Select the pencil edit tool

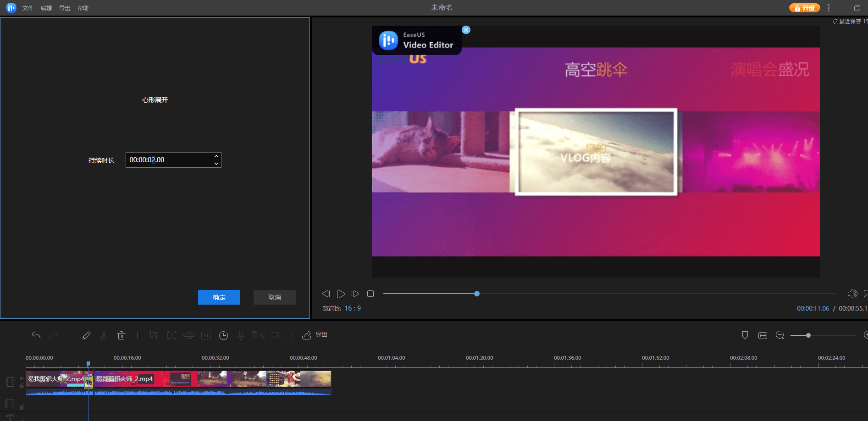[x=86, y=335]
